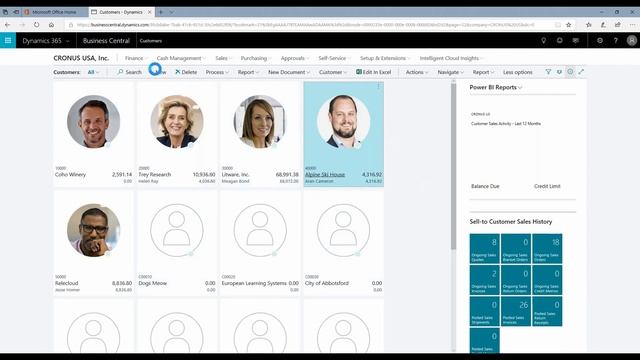Open the Sales menu
The width and height of the screenshot is (640, 360).
tap(223, 58)
